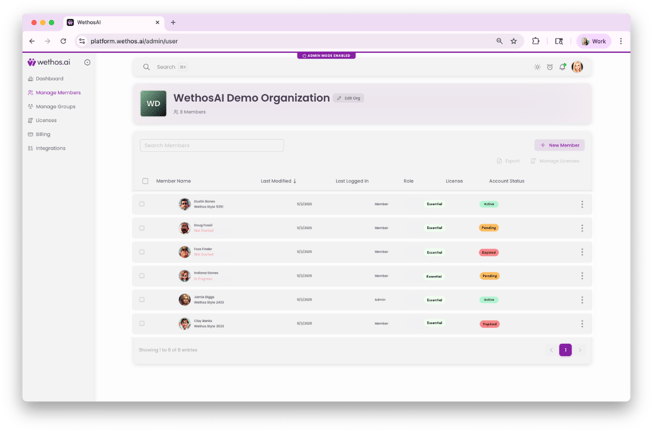Tick the select-all checkbox in table header
The width and height of the screenshot is (670, 431).
point(145,182)
